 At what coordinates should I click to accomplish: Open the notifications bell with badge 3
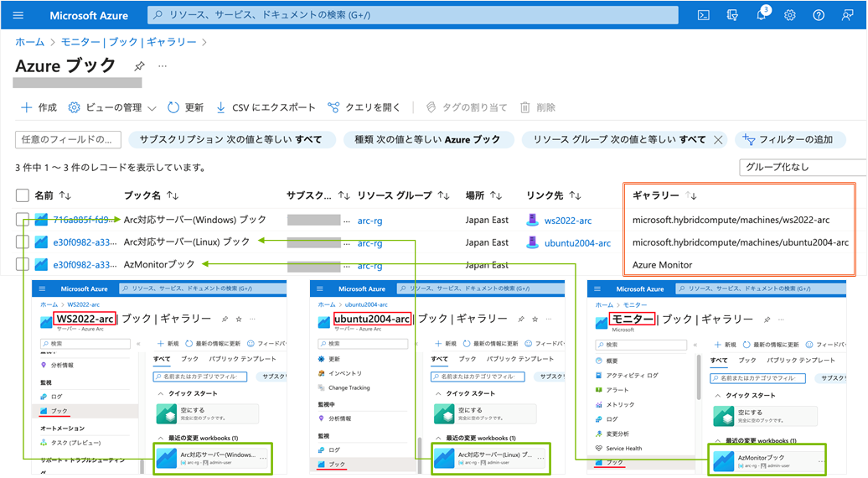click(x=762, y=14)
